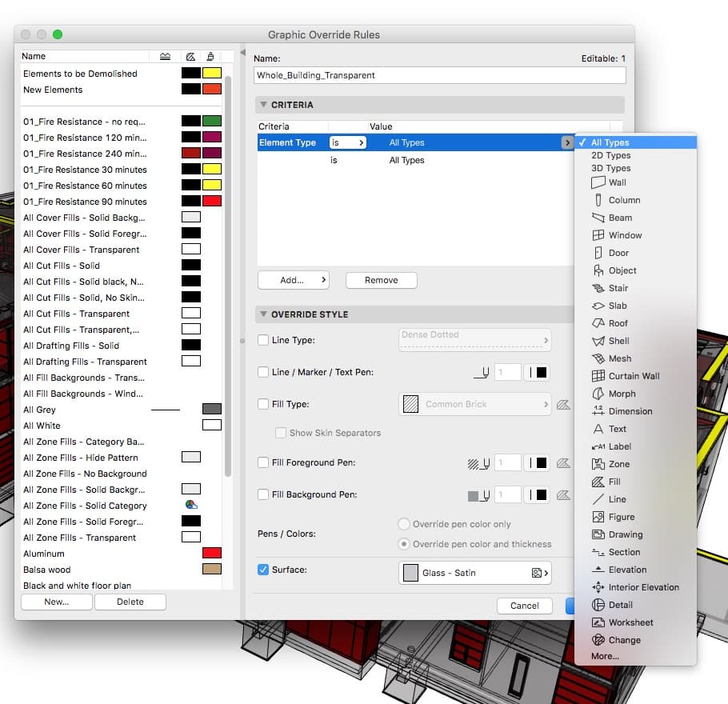Screen dimensions: 728x704
Task: Choose Morph icon in element type list
Action: click(598, 394)
